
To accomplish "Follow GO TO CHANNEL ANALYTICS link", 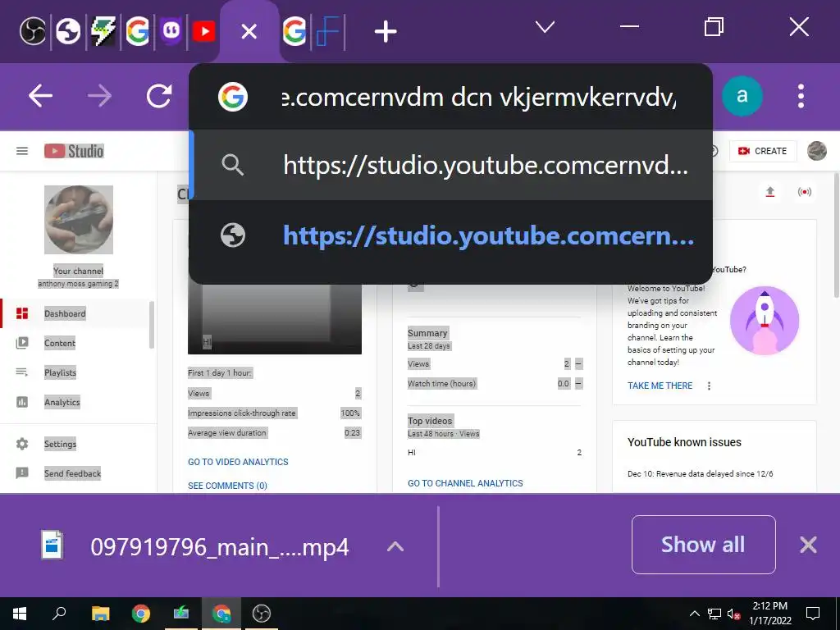I will (x=465, y=483).
